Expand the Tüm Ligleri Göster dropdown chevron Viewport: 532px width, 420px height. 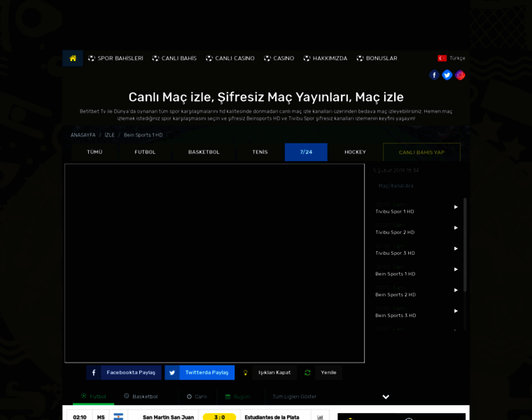click(386, 397)
